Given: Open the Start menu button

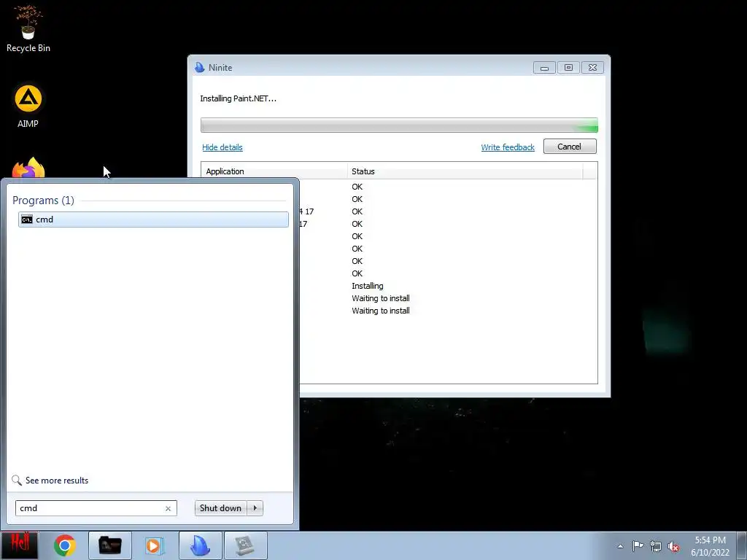Looking at the screenshot, I should click(x=19, y=545).
